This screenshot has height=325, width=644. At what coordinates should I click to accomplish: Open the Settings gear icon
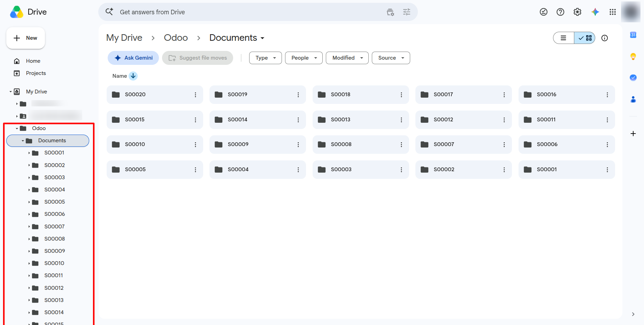coord(577,12)
